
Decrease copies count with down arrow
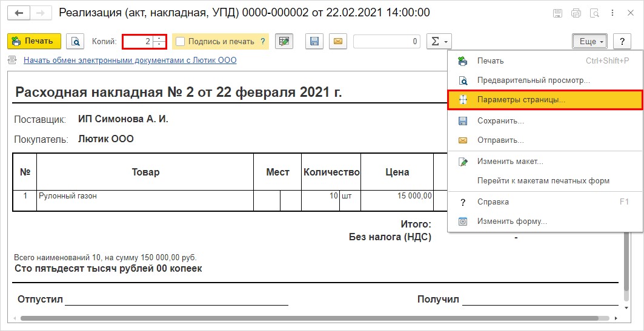coord(159,45)
